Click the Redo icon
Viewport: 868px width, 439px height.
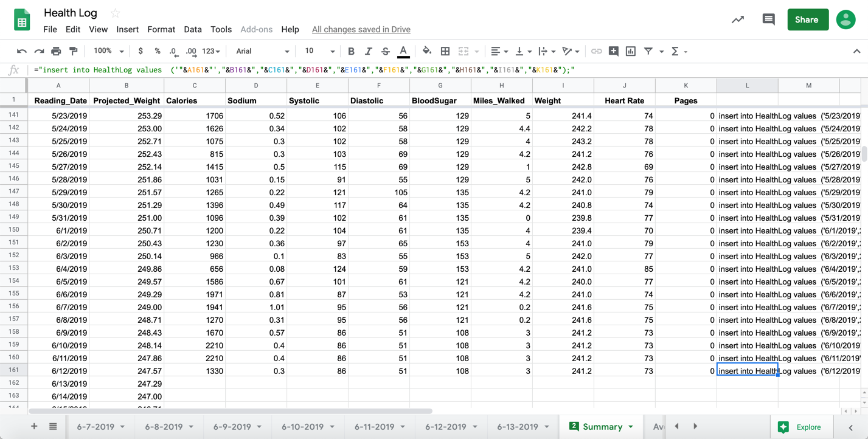tap(39, 52)
